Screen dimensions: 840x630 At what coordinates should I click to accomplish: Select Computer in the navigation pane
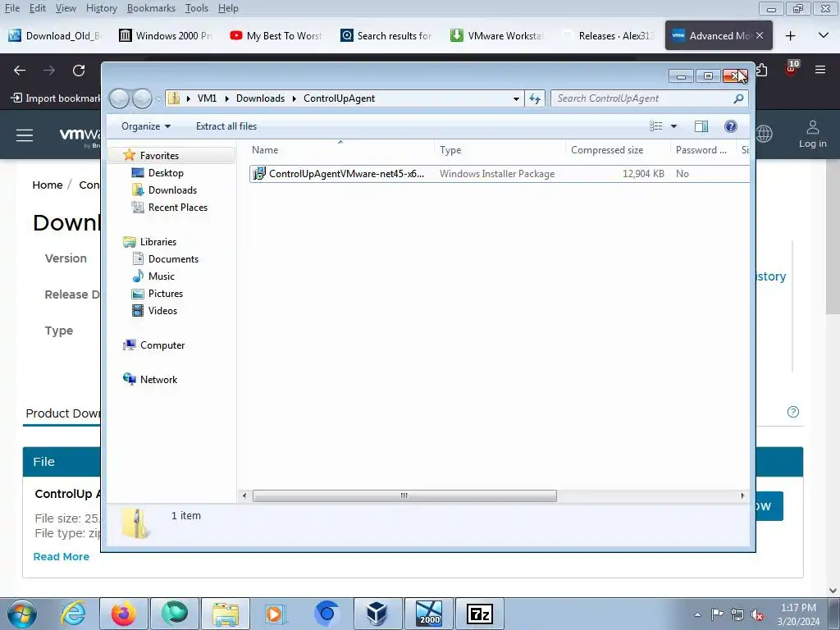point(162,345)
